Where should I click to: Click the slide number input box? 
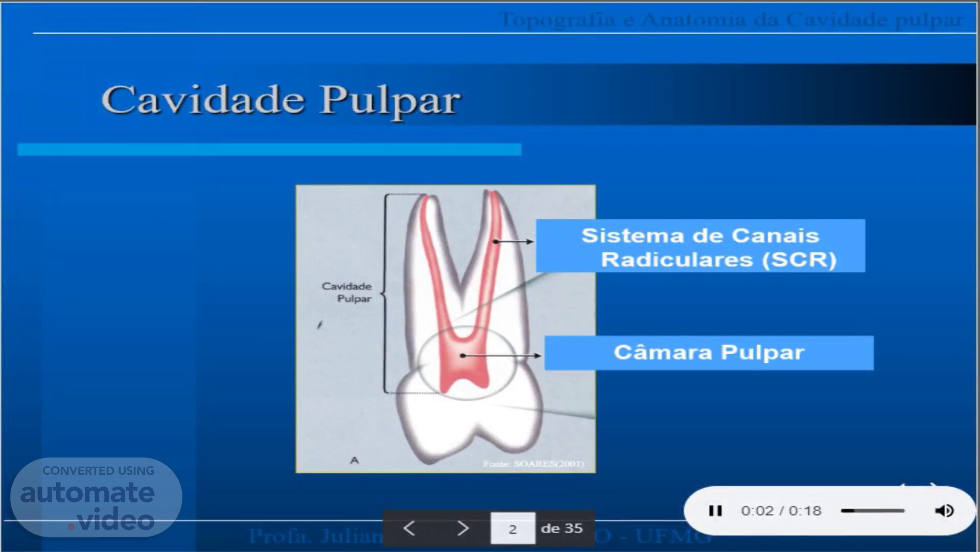[512, 528]
